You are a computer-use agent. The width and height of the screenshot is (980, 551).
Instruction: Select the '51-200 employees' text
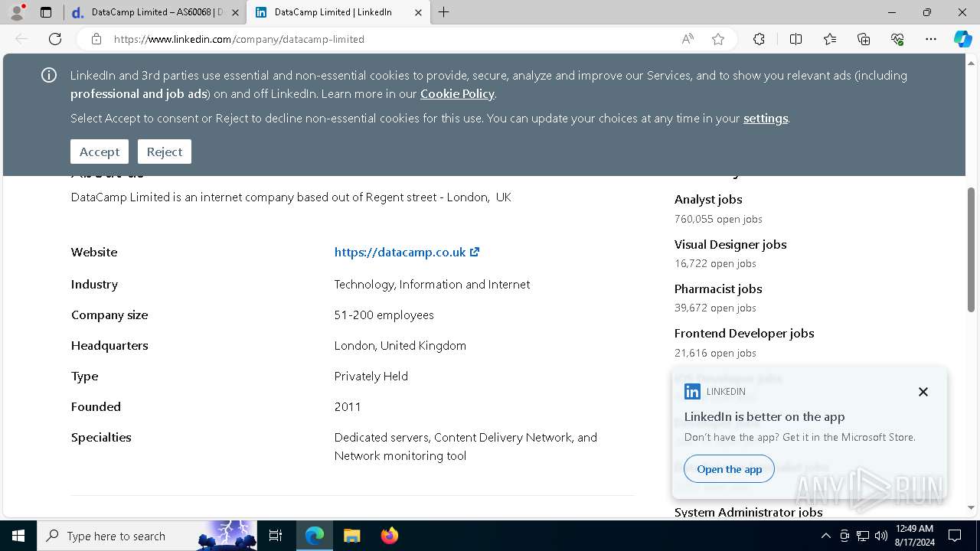[384, 315]
